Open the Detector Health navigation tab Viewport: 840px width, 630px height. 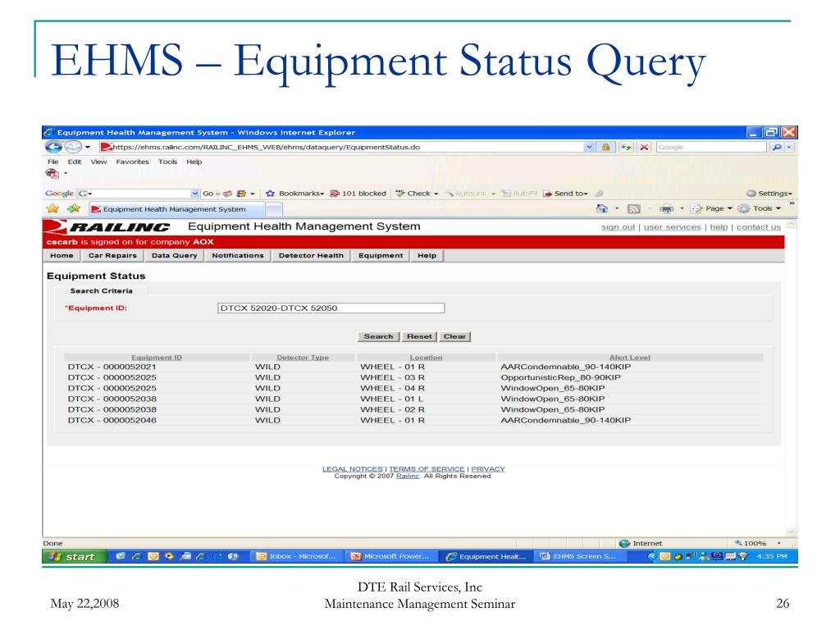[311, 256]
